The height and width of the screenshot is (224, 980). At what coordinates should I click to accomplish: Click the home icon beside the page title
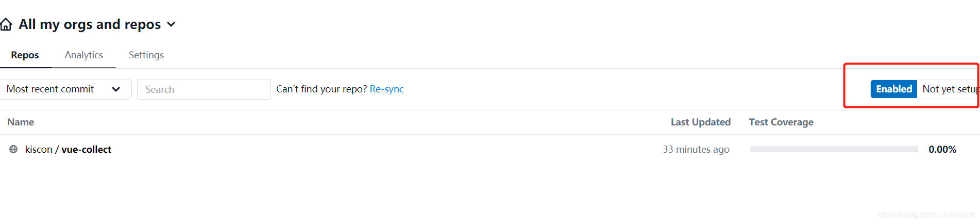(6, 24)
